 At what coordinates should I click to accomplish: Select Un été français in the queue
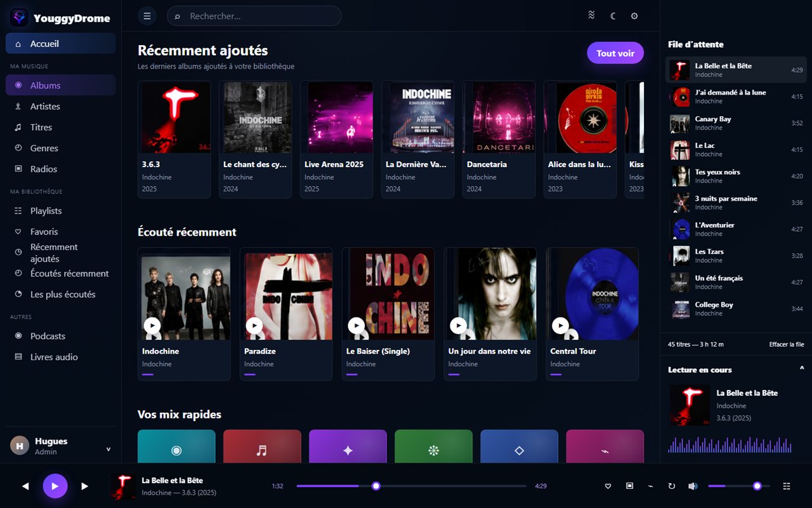[x=736, y=283]
